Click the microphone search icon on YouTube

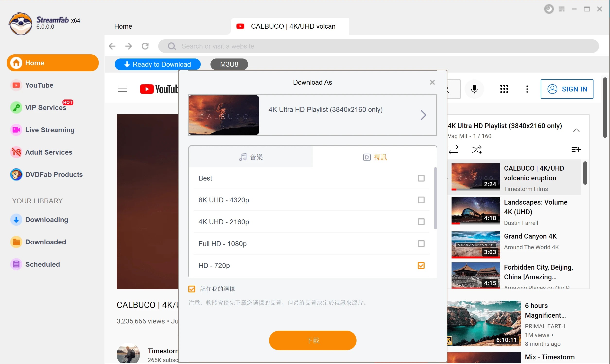(x=474, y=89)
